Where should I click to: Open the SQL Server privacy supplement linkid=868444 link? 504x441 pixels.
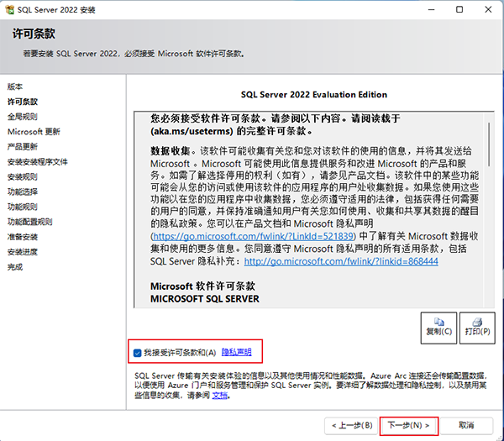click(341, 261)
